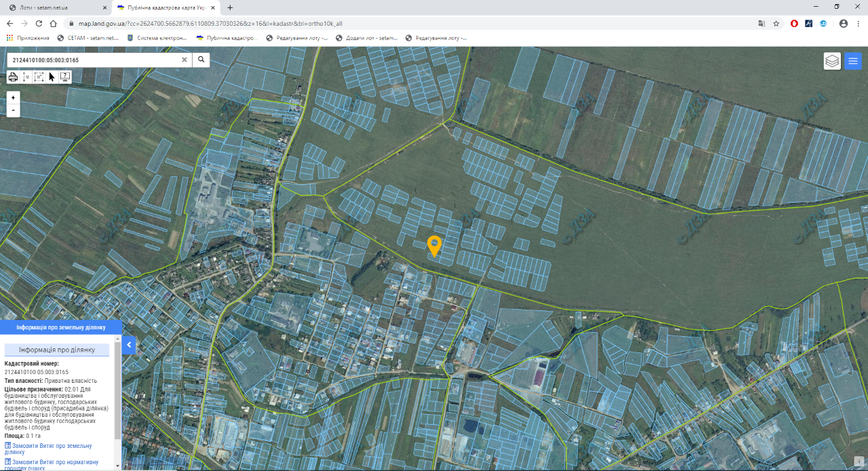The image size is (868, 471).
Task: Close the Лоти - setam.net.ua tab
Action: click(x=104, y=7)
